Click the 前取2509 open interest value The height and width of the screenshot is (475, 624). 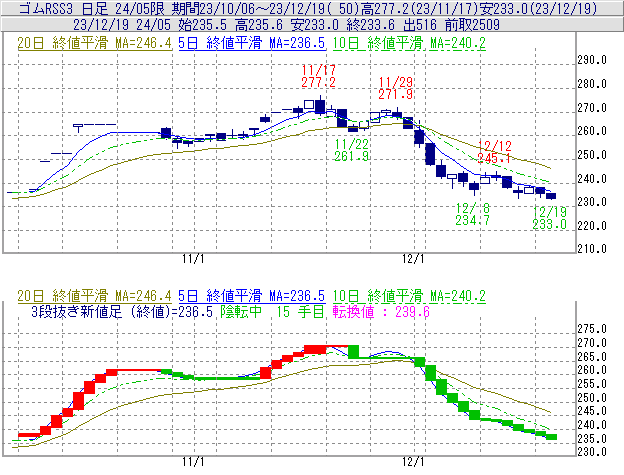tap(472, 25)
